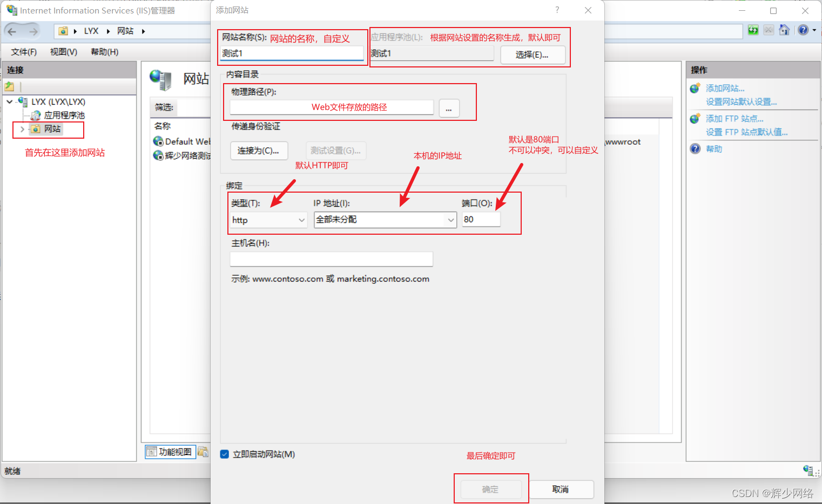Image resolution: width=822 pixels, height=504 pixels.
Task: Select the Default Web Site row
Action: [x=183, y=141]
